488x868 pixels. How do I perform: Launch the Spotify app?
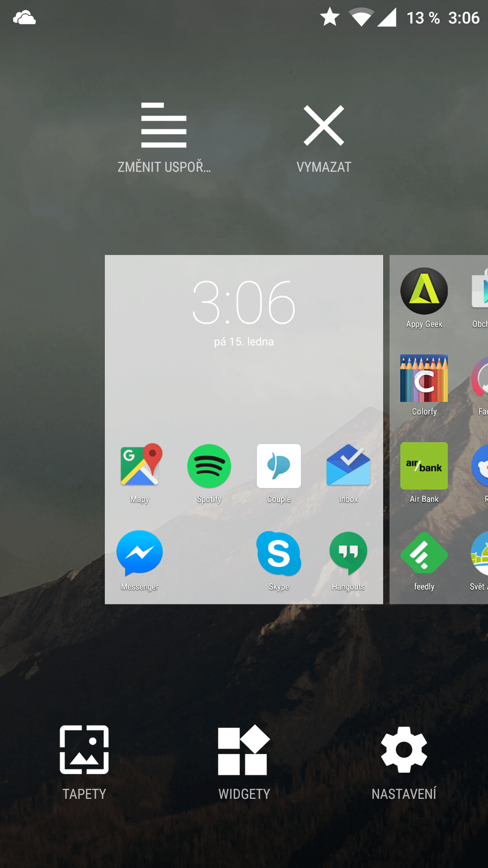coord(209,466)
